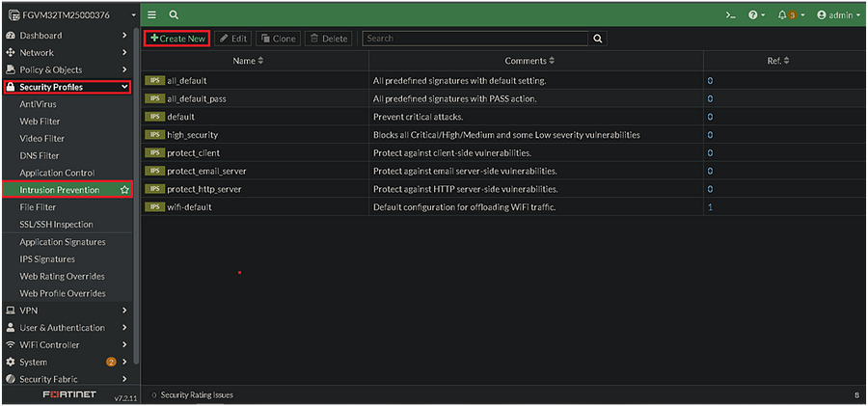Image resolution: width=868 pixels, height=406 pixels.
Task: Select the protect_client profile name
Action: tap(193, 153)
